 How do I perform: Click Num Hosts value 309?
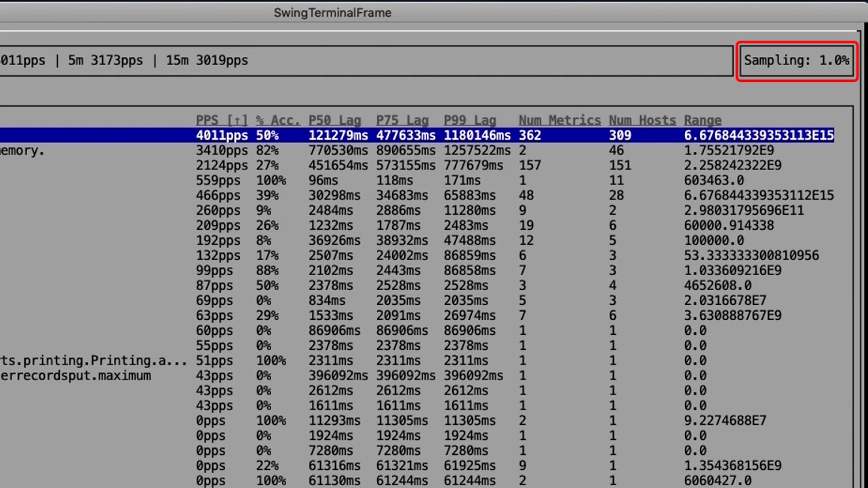tap(620, 136)
